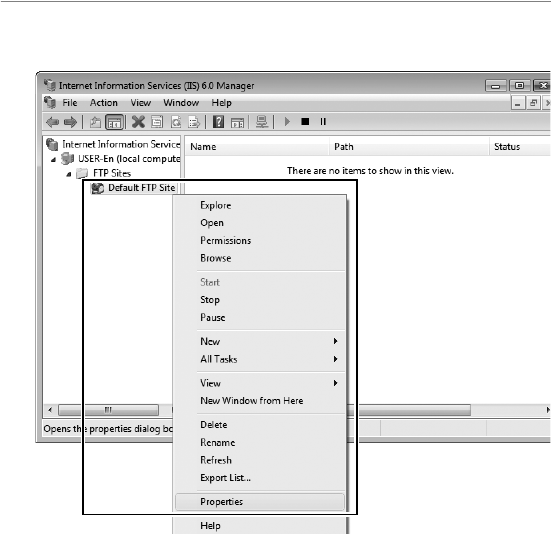Image resolution: width=551 pixels, height=534 pixels.
Task: Open the Help menu in the menu bar
Action: [221, 103]
